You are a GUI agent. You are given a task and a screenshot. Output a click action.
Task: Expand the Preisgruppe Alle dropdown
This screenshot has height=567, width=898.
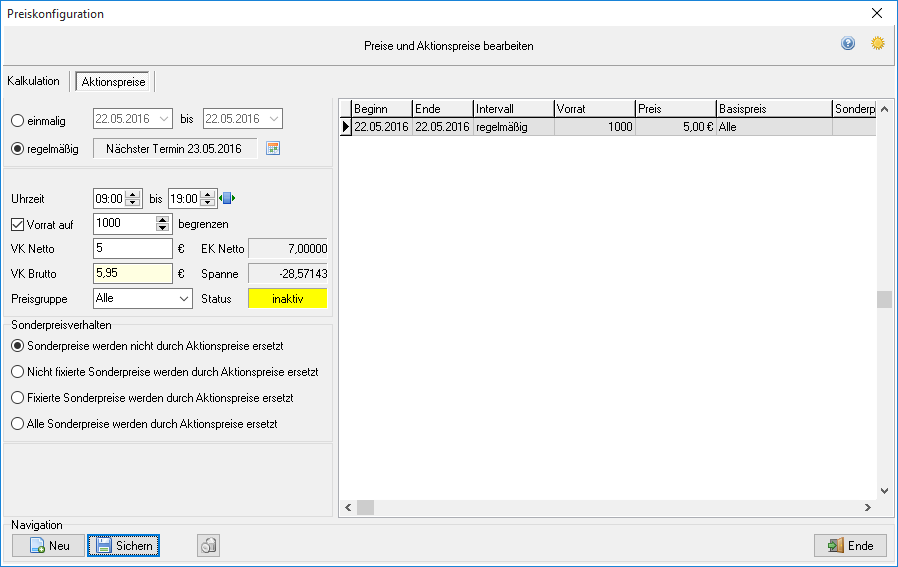point(184,299)
